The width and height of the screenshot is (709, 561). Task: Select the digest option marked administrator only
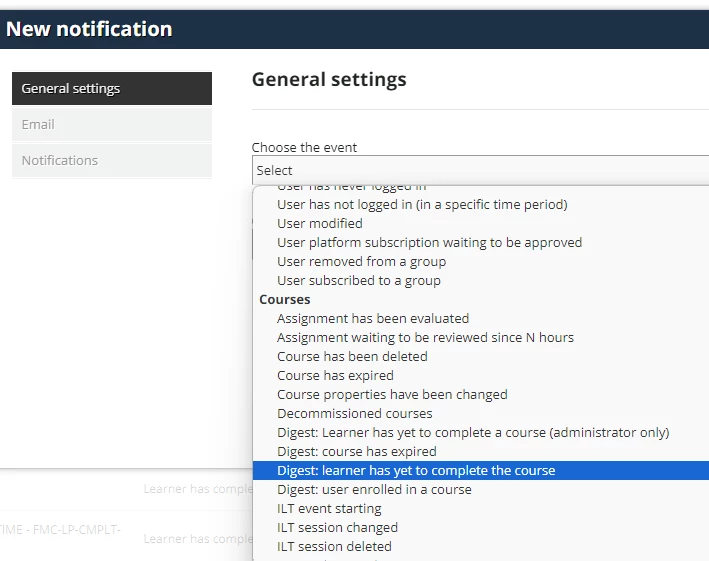tap(473, 433)
